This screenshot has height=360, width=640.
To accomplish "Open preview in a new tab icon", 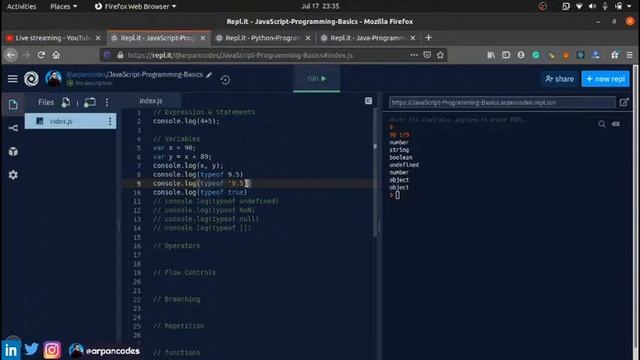I will (x=624, y=102).
